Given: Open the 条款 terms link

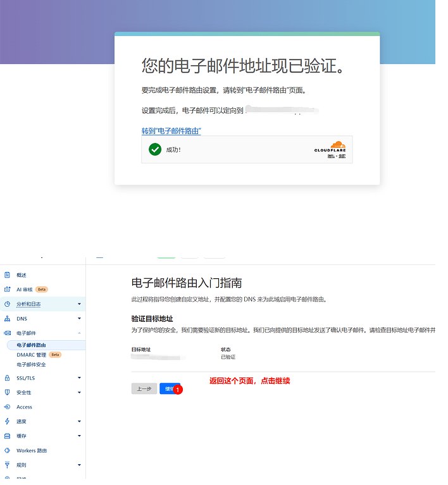Looking at the screenshot, I should pos(342,156).
